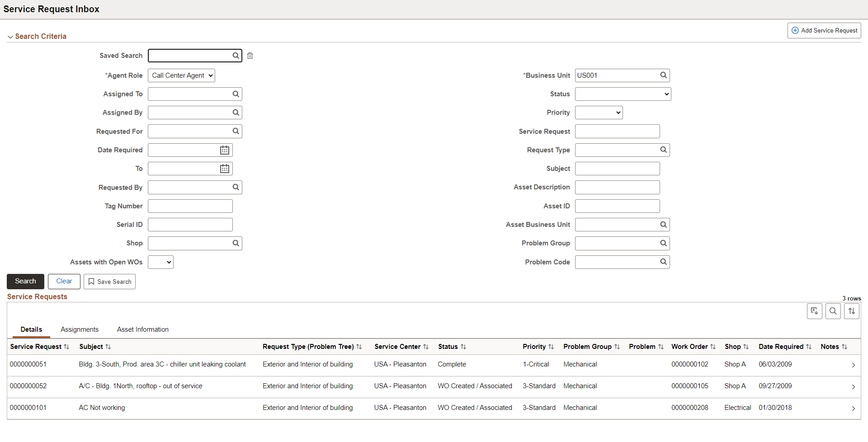868x442 pixels.
Task: Sort by Date Required column
Action: 785,347
